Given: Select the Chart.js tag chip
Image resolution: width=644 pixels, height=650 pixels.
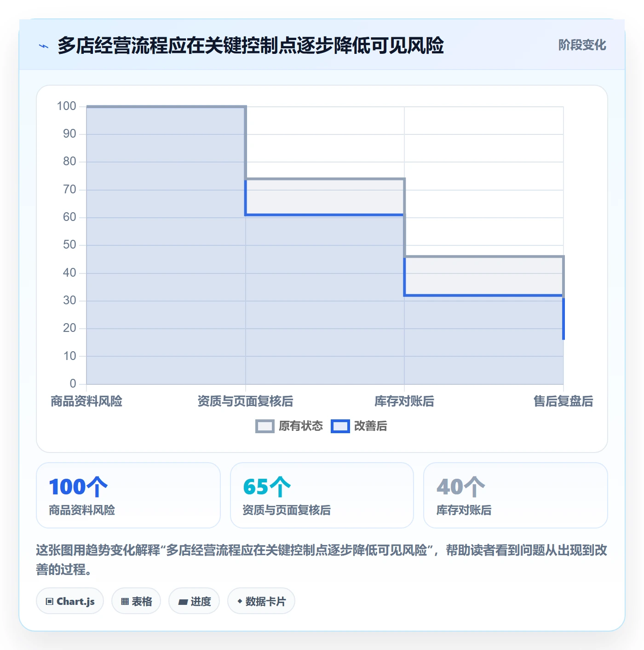Looking at the screenshot, I should [70, 601].
